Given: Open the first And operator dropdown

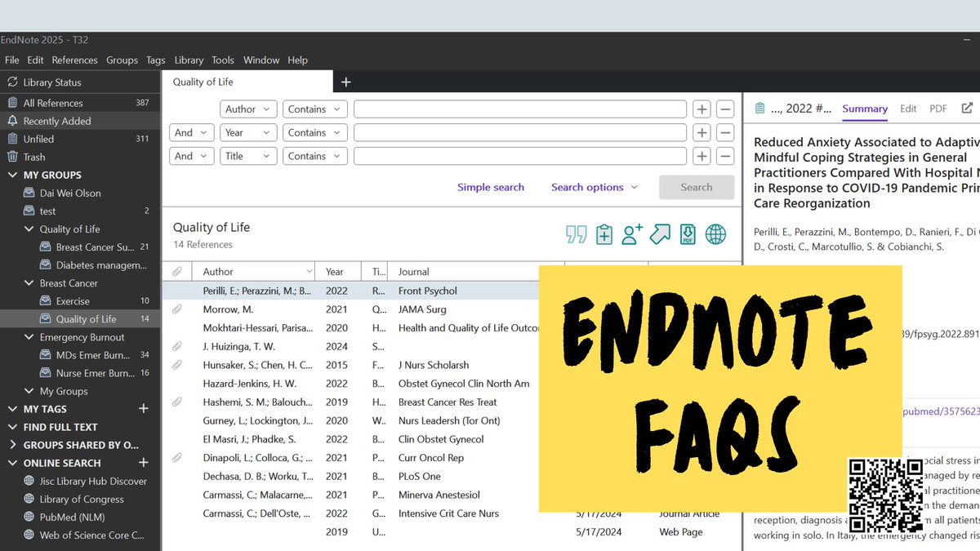Looking at the screenshot, I should (191, 132).
